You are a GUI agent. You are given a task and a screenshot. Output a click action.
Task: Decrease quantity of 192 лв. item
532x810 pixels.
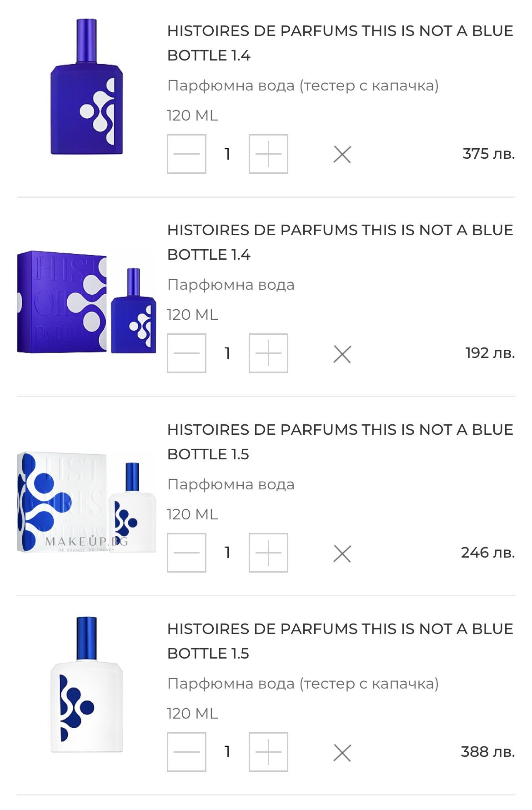[x=186, y=353]
